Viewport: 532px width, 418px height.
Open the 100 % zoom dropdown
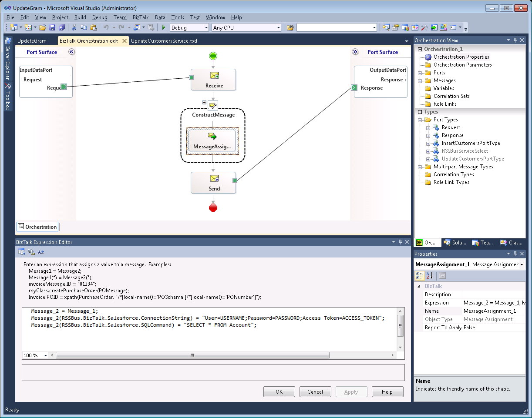pyautogui.click(x=45, y=355)
